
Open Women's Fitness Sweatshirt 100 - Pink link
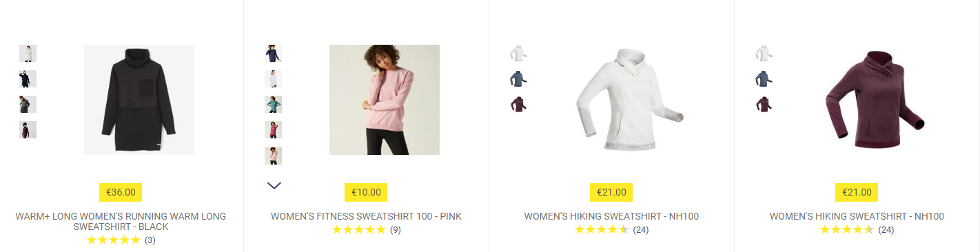pyautogui.click(x=366, y=216)
